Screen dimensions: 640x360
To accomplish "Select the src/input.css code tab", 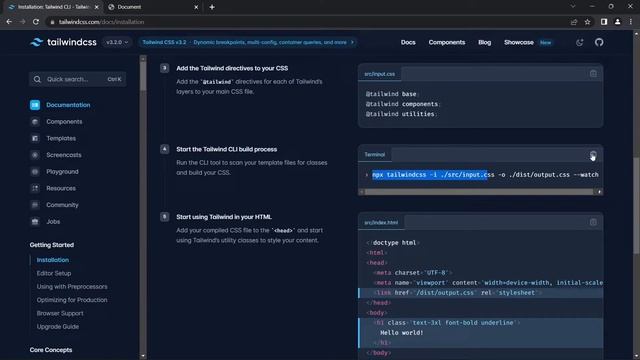I will click(x=380, y=74).
